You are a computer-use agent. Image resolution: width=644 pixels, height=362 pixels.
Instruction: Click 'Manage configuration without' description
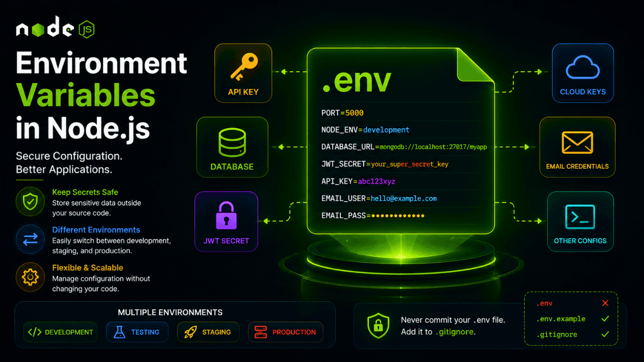point(101,279)
